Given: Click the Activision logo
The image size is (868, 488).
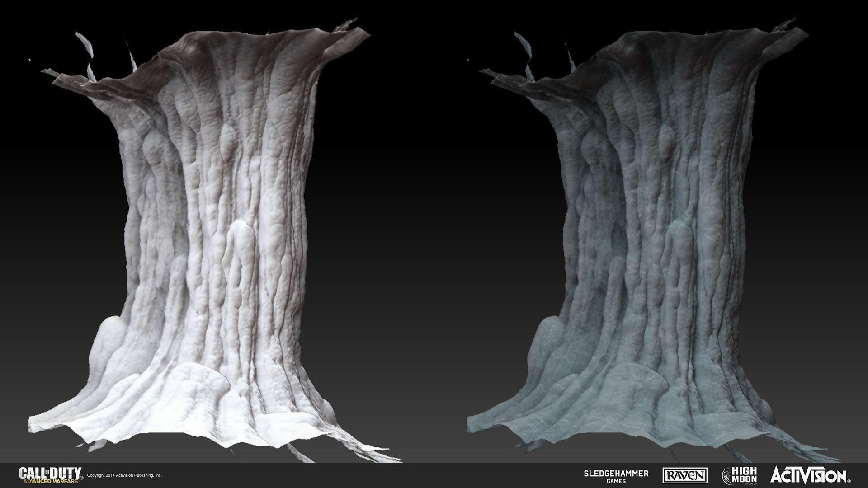Looking at the screenshot, I should tap(810, 475).
